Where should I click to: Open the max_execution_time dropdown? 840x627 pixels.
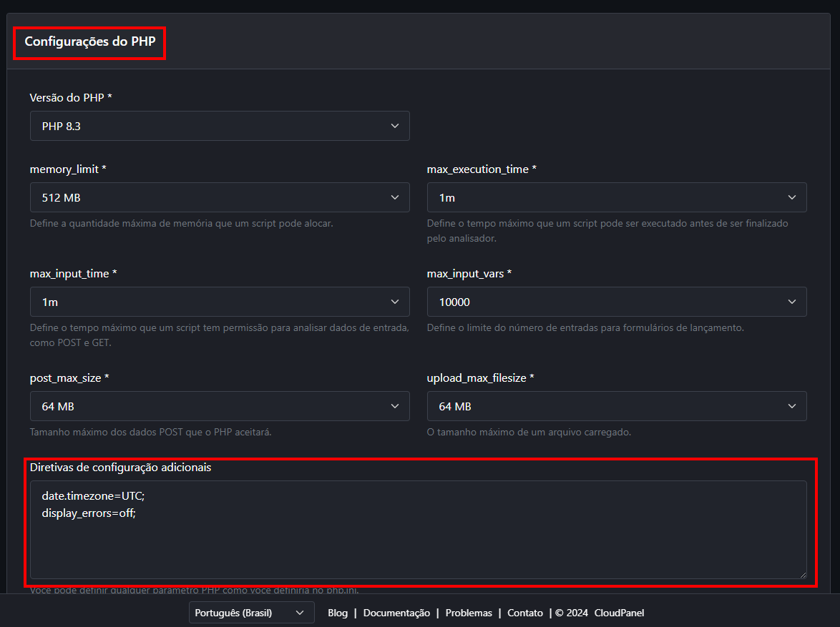(616, 197)
